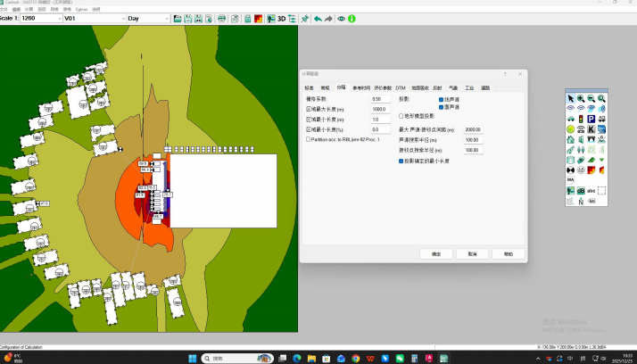Select the cylinder tool

pyautogui.click(x=570, y=160)
